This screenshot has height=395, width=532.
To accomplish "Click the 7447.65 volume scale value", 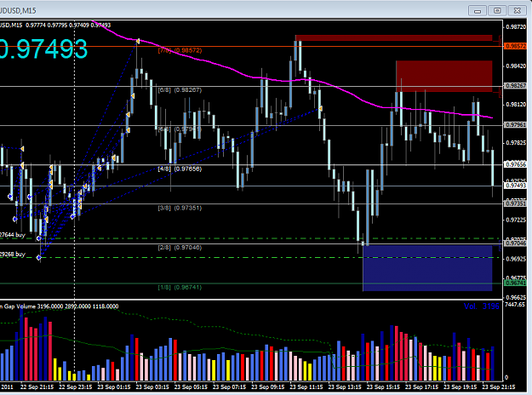I will tap(515, 305).
